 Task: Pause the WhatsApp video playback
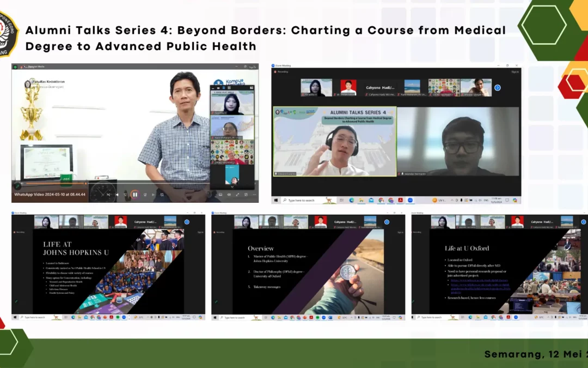coord(135,195)
